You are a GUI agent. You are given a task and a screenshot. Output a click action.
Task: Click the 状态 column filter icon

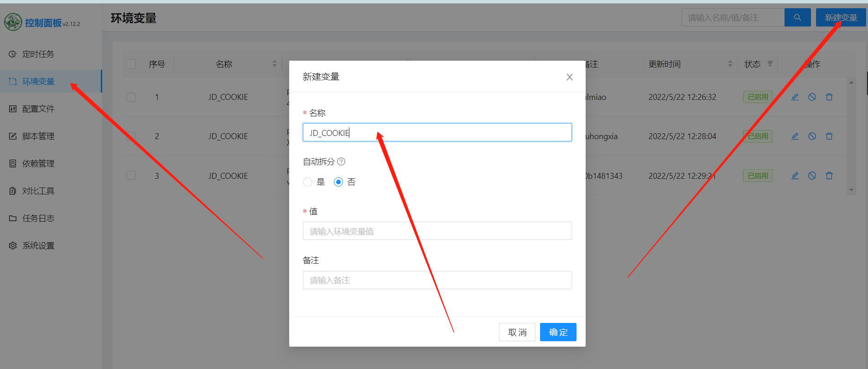point(770,64)
